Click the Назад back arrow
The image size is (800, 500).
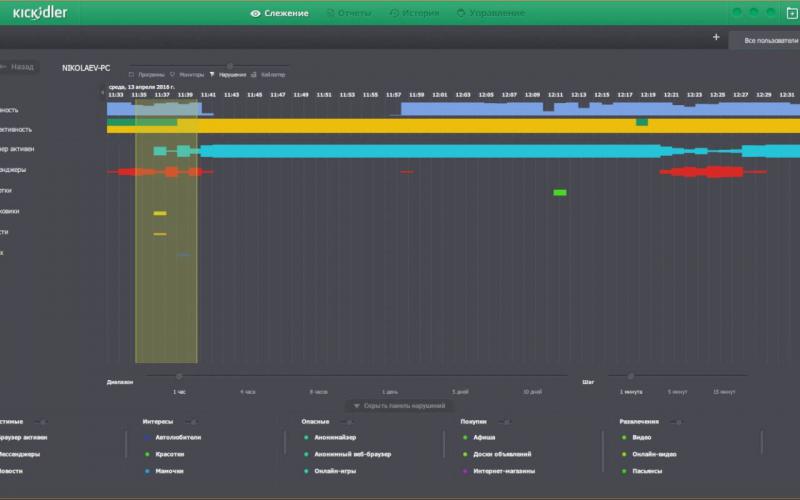coord(16,67)
